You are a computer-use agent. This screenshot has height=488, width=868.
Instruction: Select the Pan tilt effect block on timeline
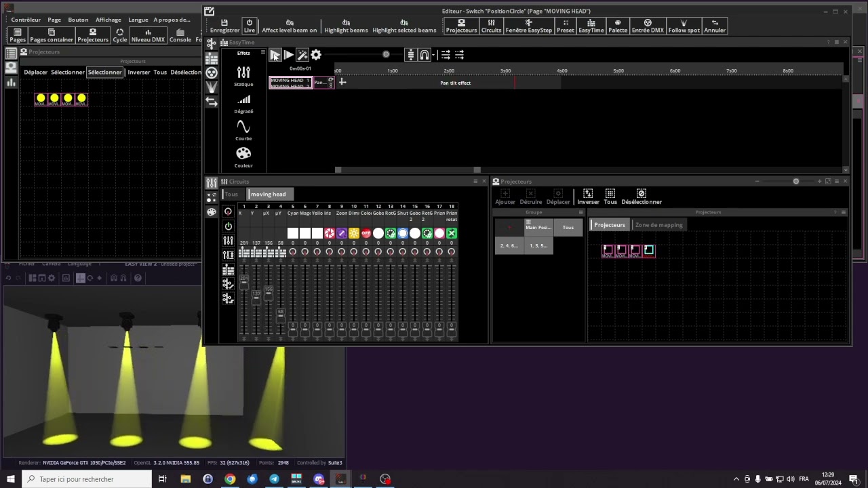pos(455,83)
